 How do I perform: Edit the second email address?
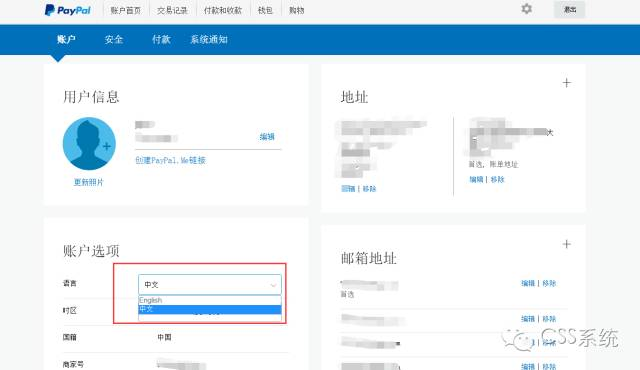528,319
